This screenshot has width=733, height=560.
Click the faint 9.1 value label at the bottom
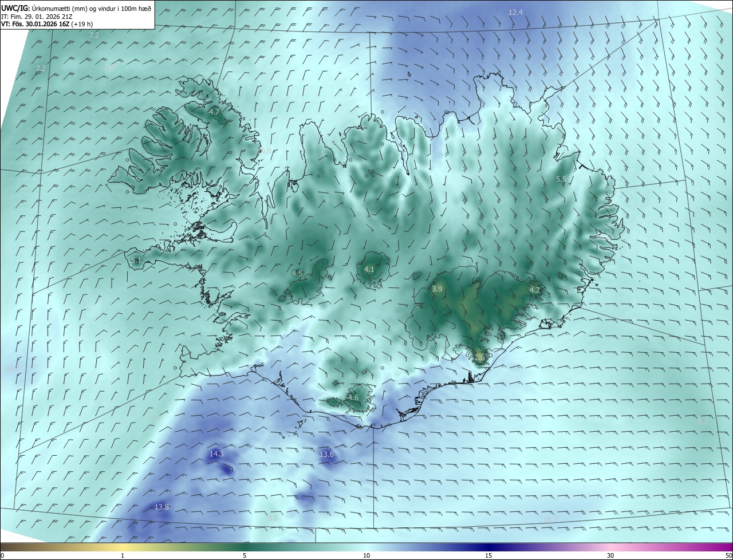pos(273,518)
